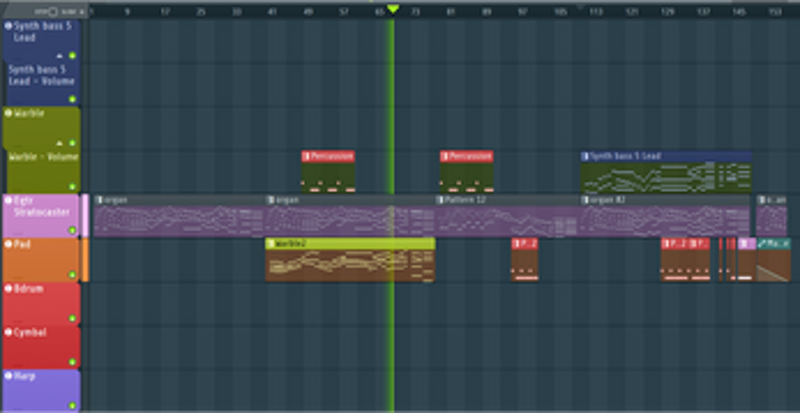Screen dimensions: 800x413
Task: Open the clip menu icon of the Pattern 12 clip
Action: pyautogui.click(x=440, y=200)
